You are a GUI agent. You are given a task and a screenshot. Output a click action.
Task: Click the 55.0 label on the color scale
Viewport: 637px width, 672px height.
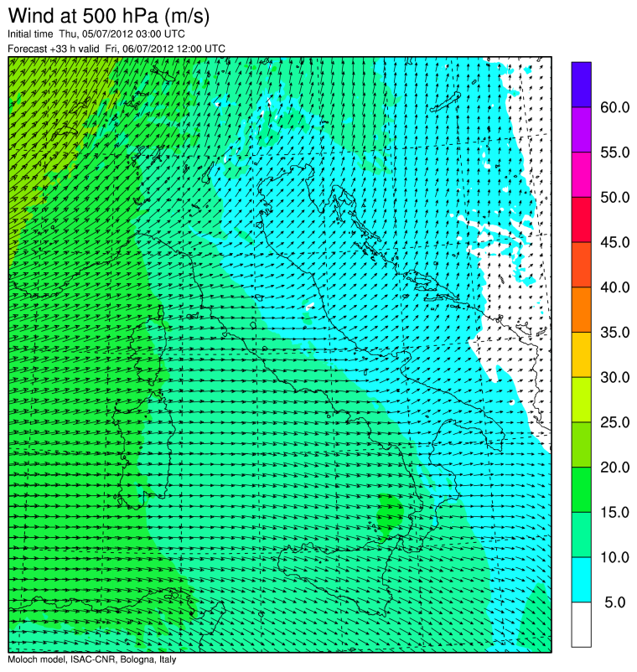pos(614,152)
